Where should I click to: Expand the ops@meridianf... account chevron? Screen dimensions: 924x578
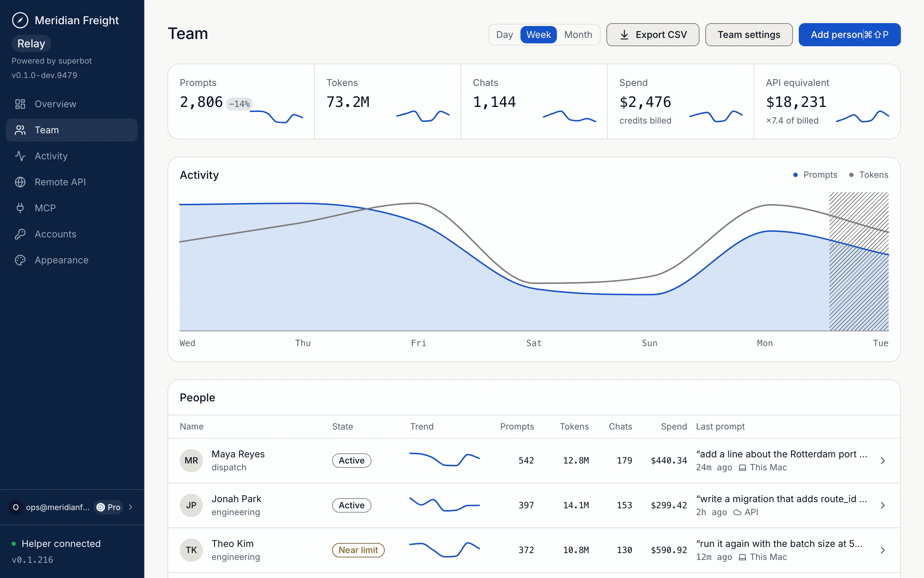pos(131,507)
